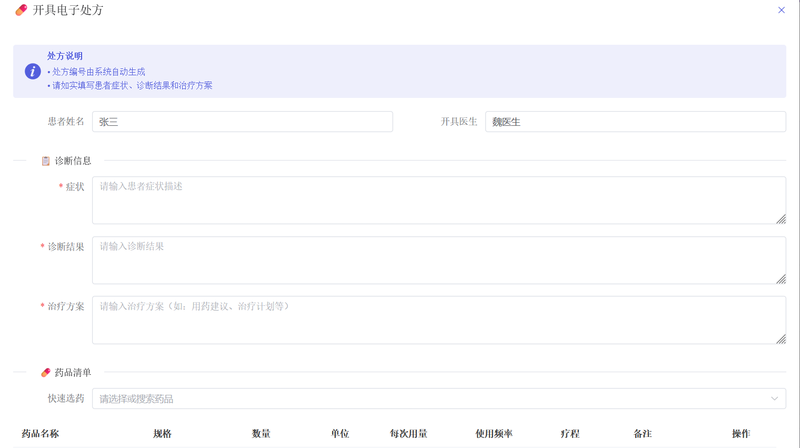Click the 诊断信息 section title

73,161
